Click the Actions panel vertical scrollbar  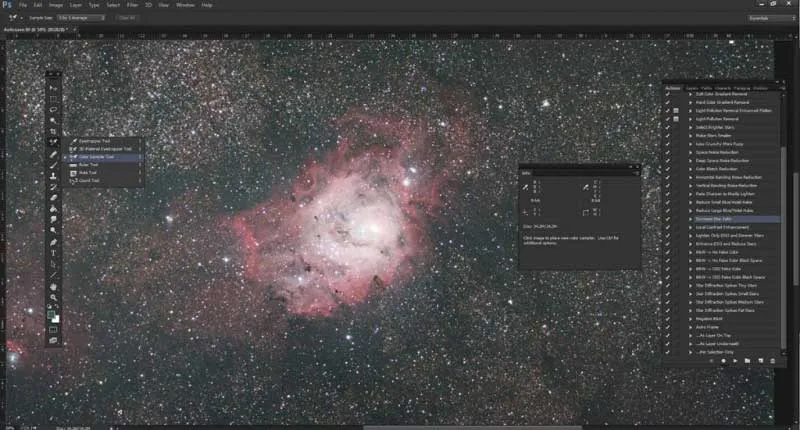tap(784, 247)
